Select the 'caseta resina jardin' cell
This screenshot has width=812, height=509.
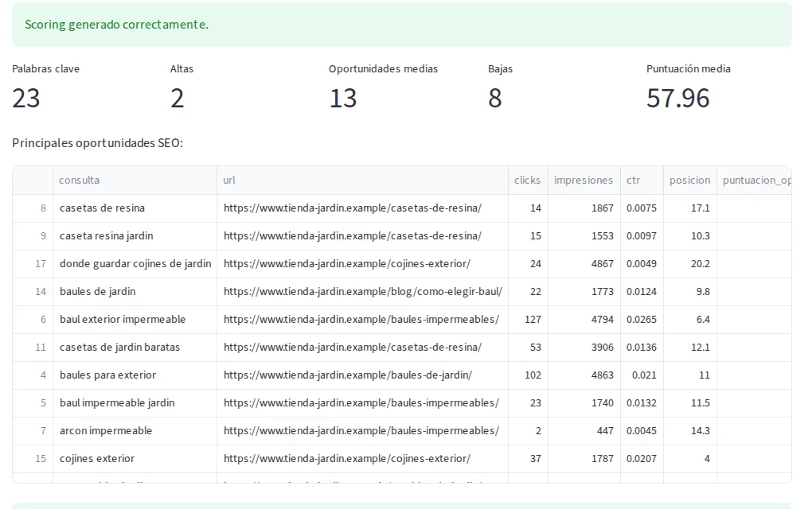tap(135, 236)
